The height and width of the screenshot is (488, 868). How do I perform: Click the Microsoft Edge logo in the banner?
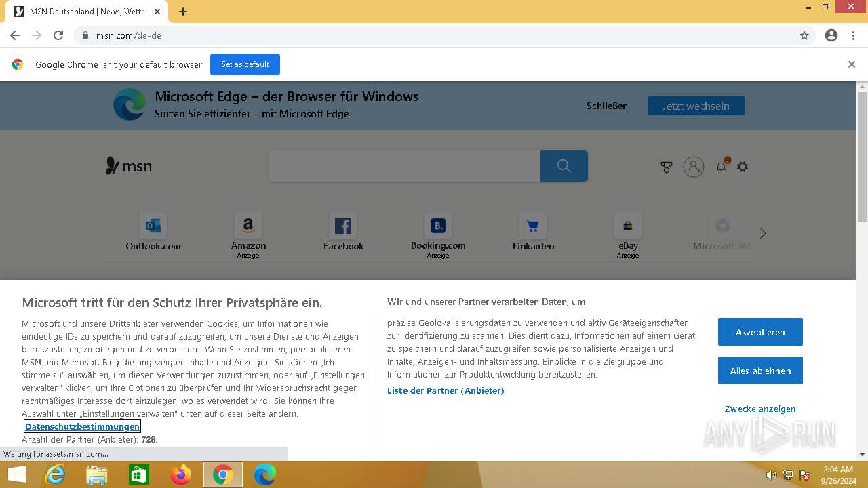tap(129, 105)
